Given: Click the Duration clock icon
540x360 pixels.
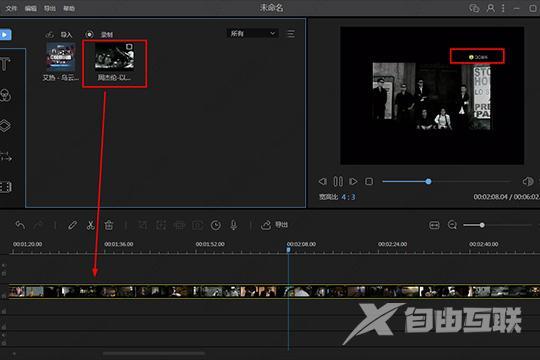Looking at the screenshot, I should coord(216,225).
